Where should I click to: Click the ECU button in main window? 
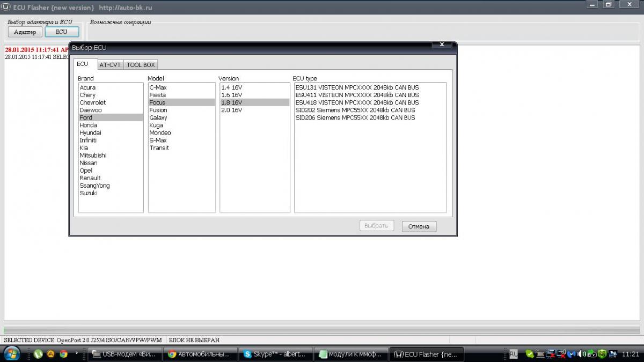[62, 32]
